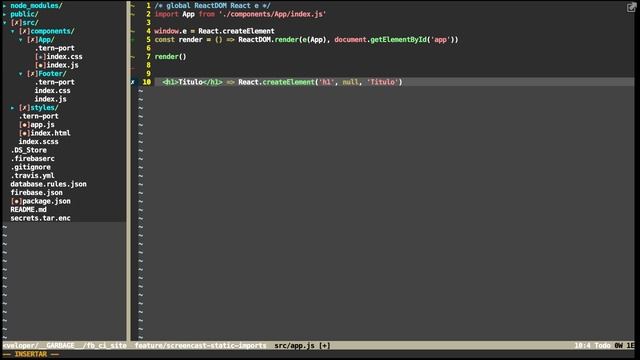
Task: Click the git status marker beside src/
Action: tap(16, 23)
